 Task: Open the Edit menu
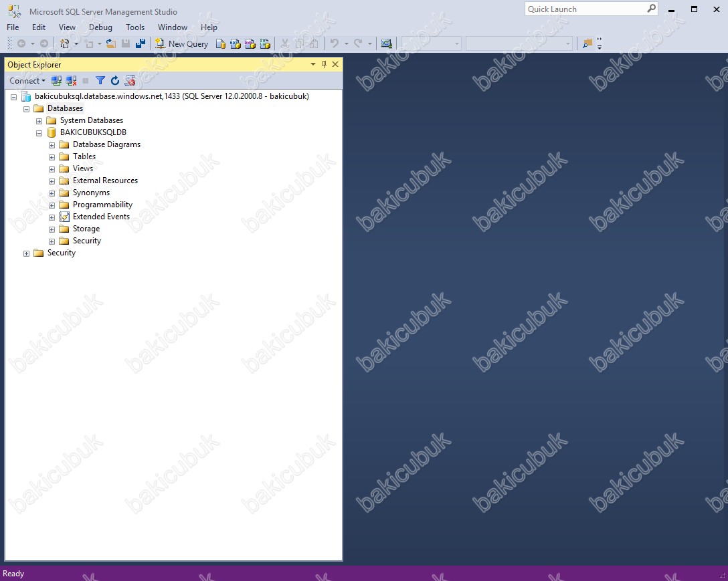[x=39, y=27]
